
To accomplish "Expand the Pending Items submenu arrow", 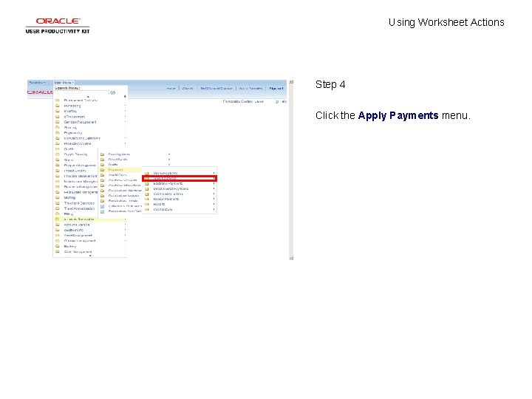I will point(169,154).
